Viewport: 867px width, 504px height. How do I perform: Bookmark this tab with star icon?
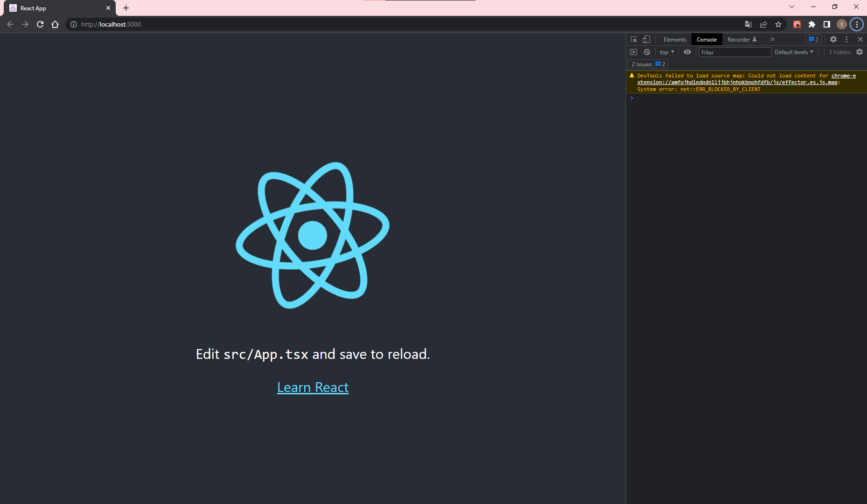778,24
